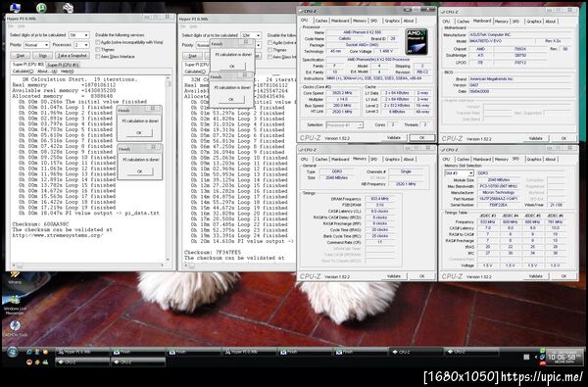The image size is (588, 387).
Task: Switch to Memory tab in the CPU-Z SPD window
Action: tap(501, 160)
